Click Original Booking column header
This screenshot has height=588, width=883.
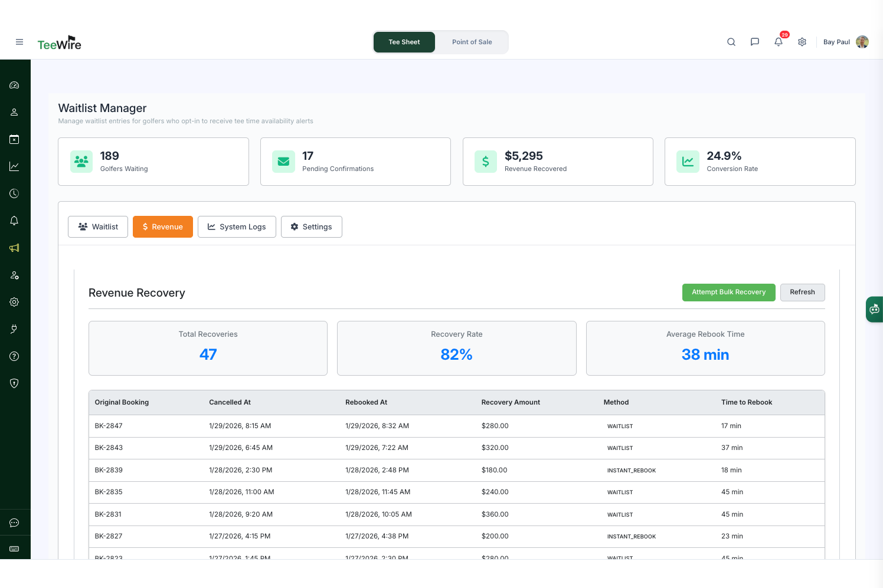tap(122, 402)
